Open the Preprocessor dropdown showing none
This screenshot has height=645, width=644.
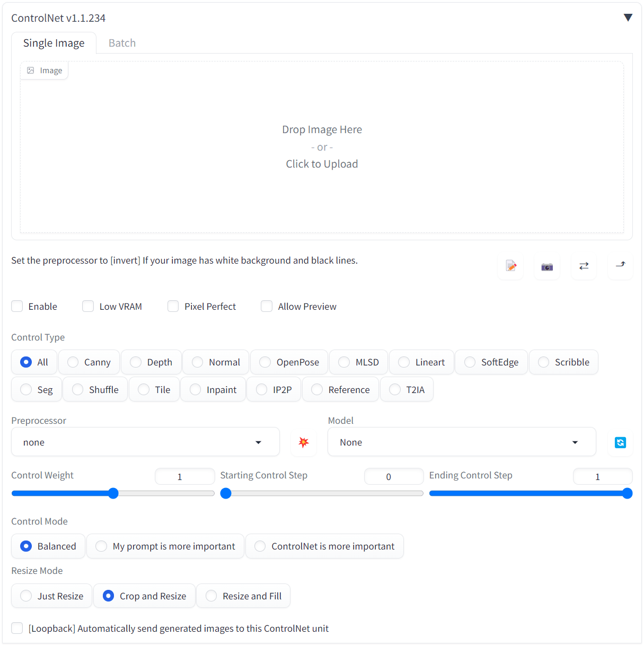[x=145, y=442]
